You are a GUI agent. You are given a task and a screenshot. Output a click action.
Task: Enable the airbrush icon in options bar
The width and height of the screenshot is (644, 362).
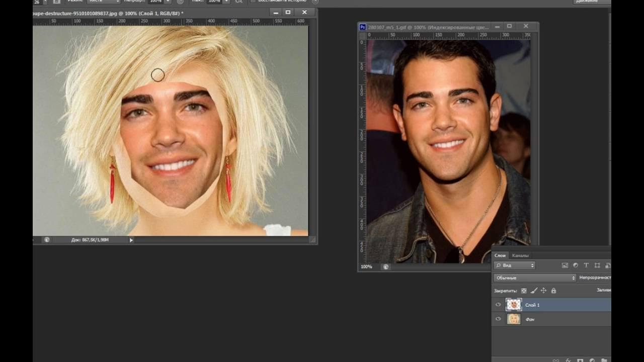pos(238,2)
